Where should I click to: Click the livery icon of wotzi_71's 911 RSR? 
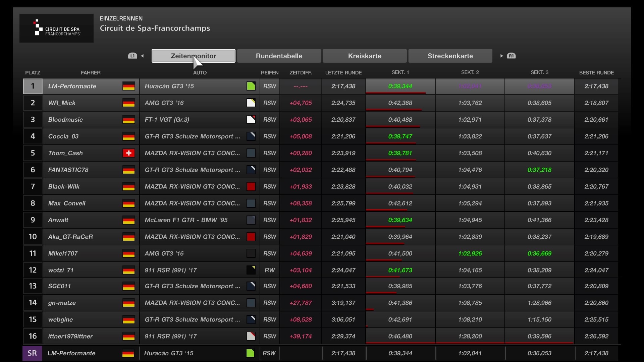(x=251, y=270)
